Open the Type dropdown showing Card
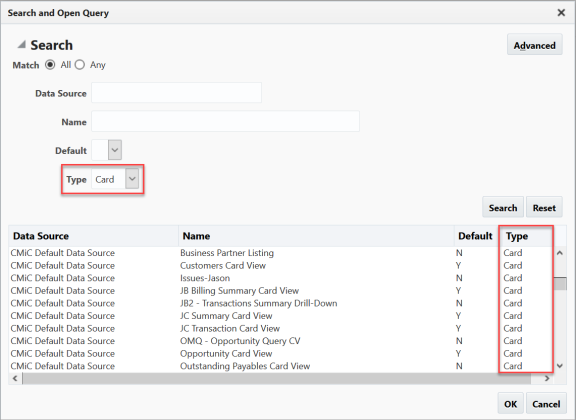 pyautogui.click(x=132, y=179)
